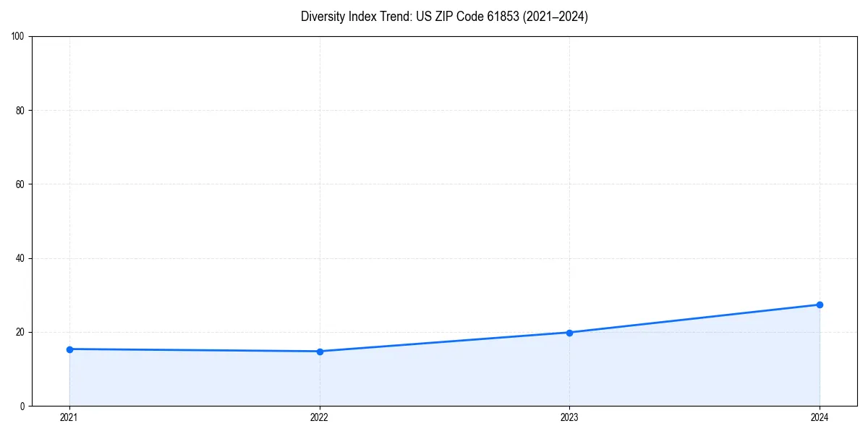The image size is (868, 434).
Task: Select the 2023 x-axis label
Action: click(x=570, y=416)
